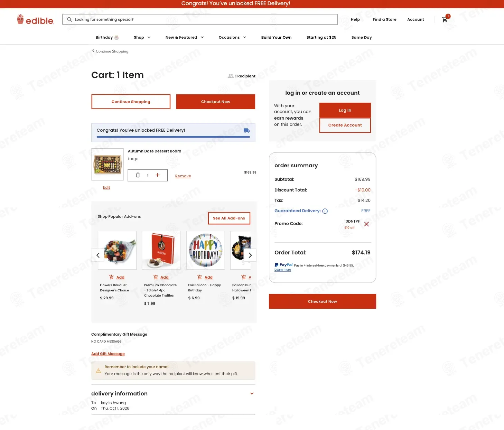Click the trash icon in the quantity stepper
The image size is (504, 430).
coord(138,175)
